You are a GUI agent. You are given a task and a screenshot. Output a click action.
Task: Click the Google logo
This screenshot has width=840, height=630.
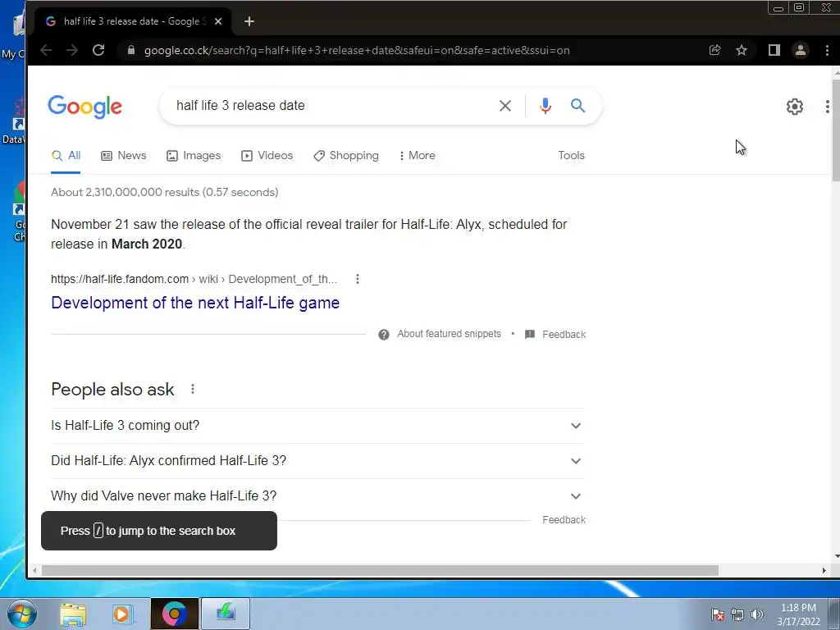coord(84,107)
